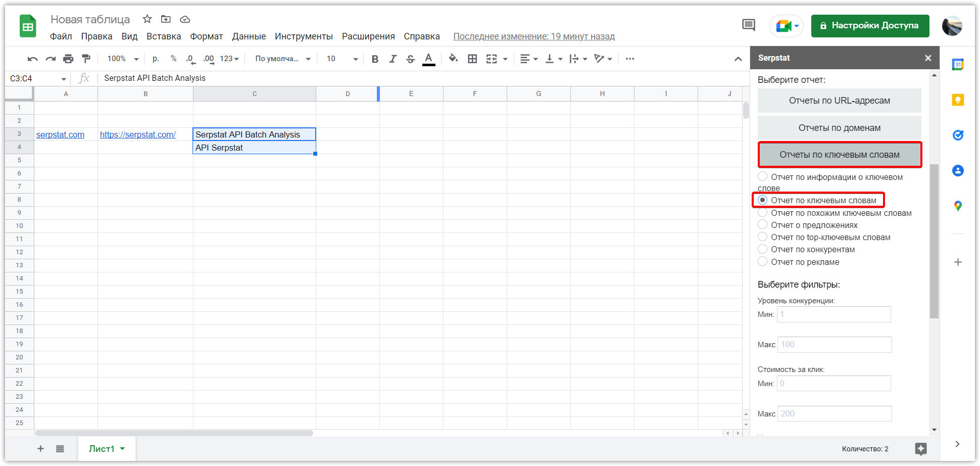This screenshot has height=466, width=980.
Task: Select Отчет по top-ключевым словам
Action: (763, 237)
